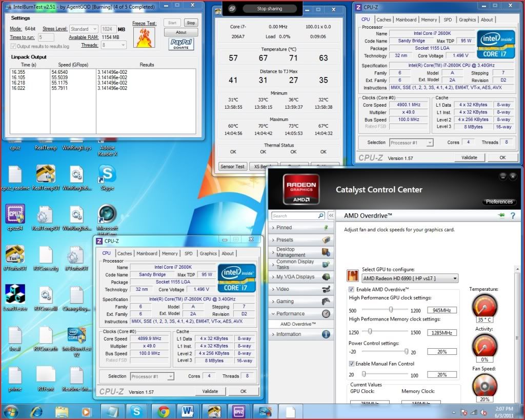
Task: Open the cpuz_readme text file icon
Action: click(15, 178)
